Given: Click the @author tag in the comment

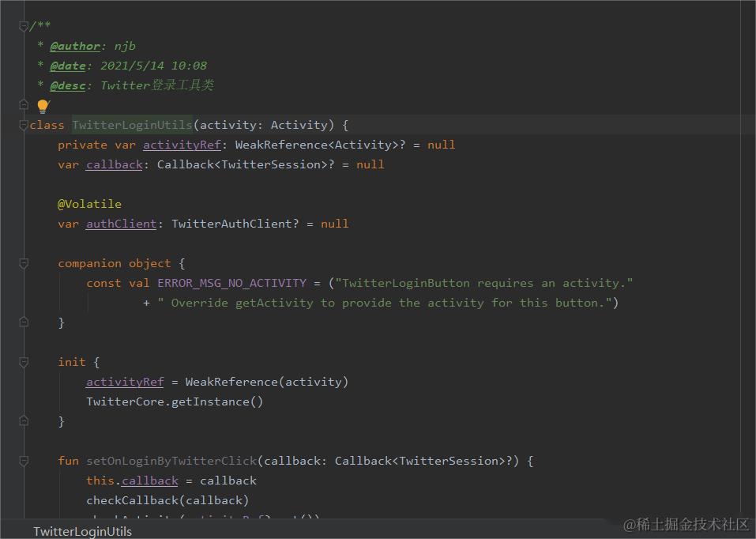Looking at the screenshot, I should 75,47.
